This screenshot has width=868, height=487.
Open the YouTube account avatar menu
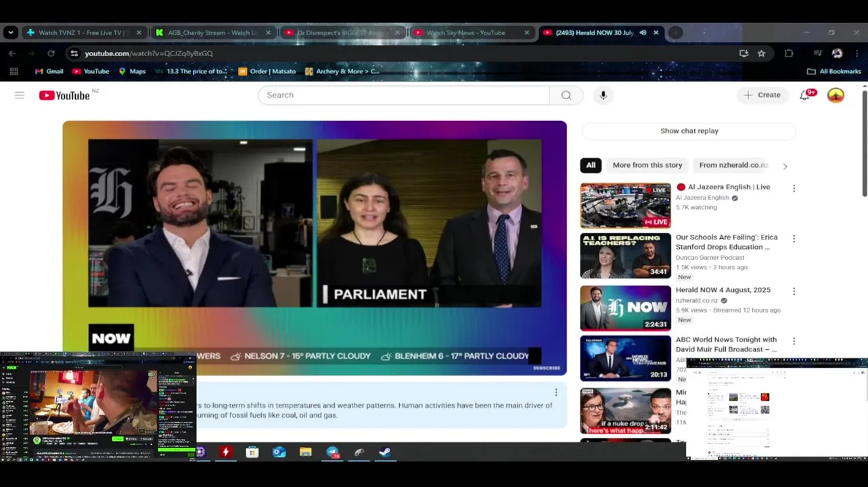[x=836, y=95]
